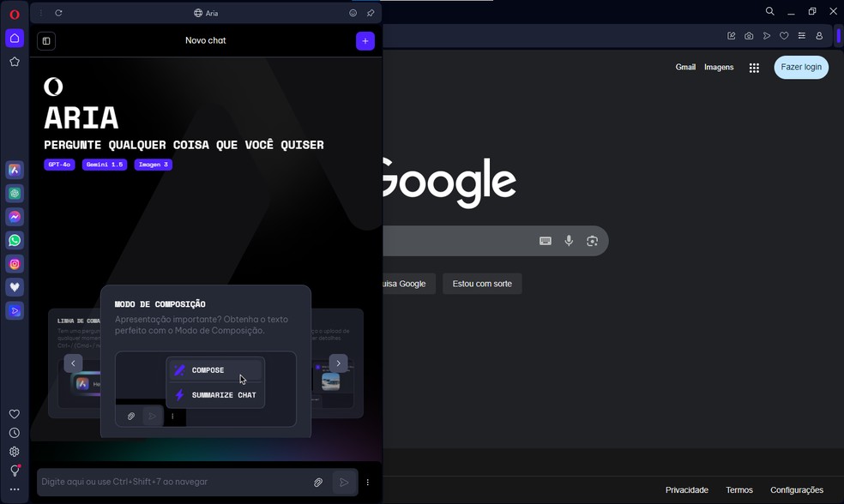844x504 pixels.
Task: Open Messenger in the sidebar
Action: pos(15,217)
